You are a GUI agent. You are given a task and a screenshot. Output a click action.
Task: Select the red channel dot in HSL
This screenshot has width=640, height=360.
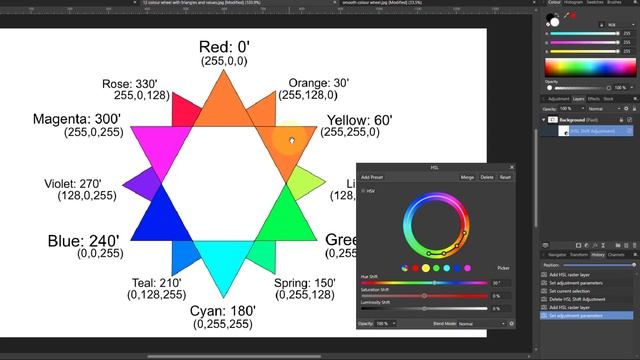pos(416,268)
